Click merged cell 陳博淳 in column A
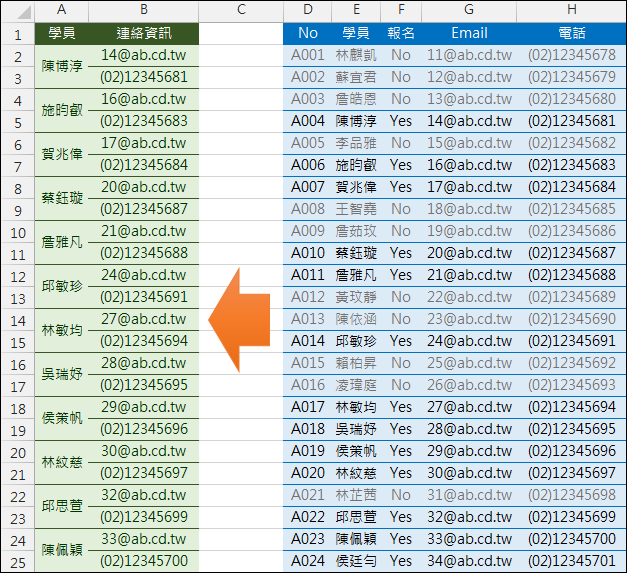 [62, 66]
